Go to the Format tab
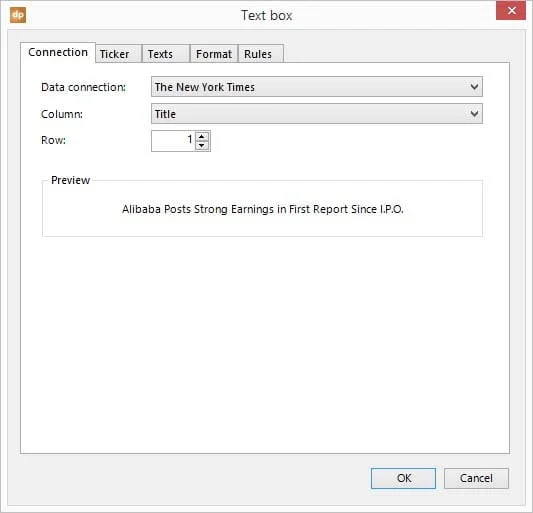Viewport: 533px width, 513px height. [214, 54]
